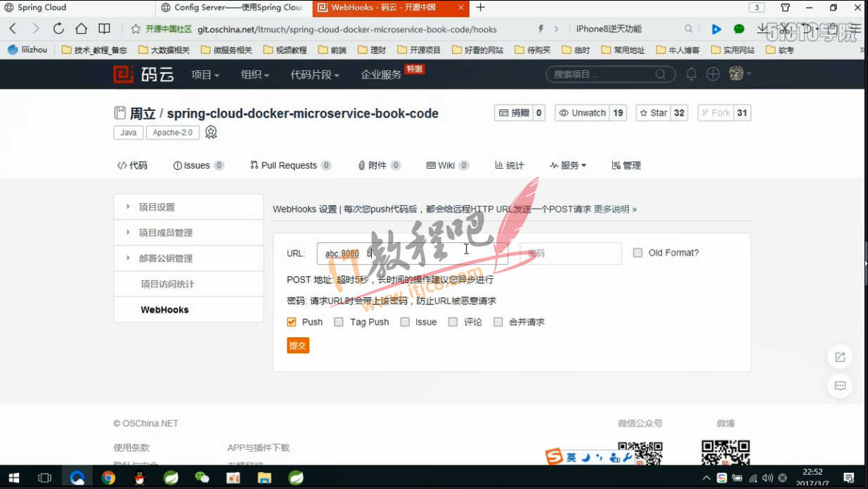
Task: Click the project badge icon beside Apache-2.0
Action: point(211,132)
